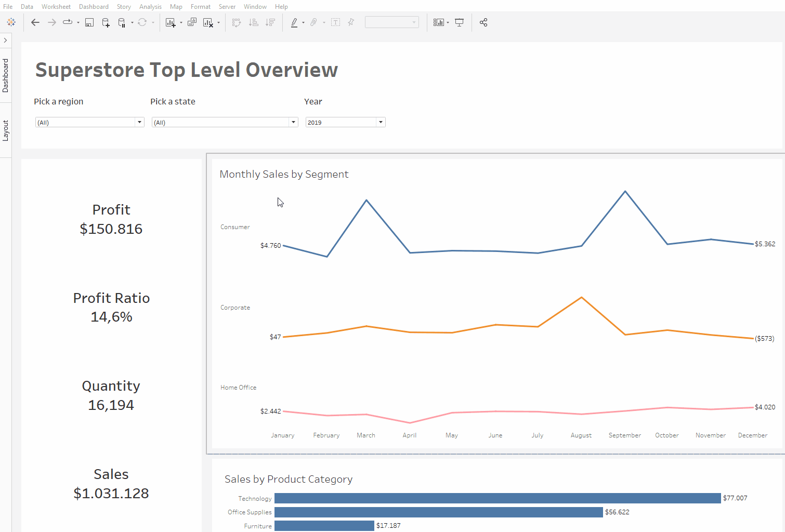Select the Profit Ratio 14,6% KPI

pyautogui.click(x=111, y=307)
